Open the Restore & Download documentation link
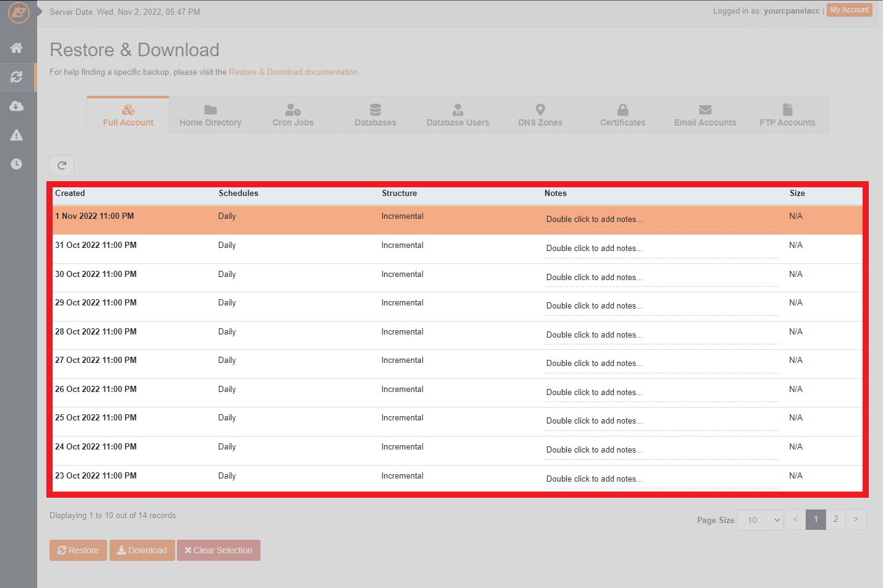The image size is (883, 588). pos(293,72)
